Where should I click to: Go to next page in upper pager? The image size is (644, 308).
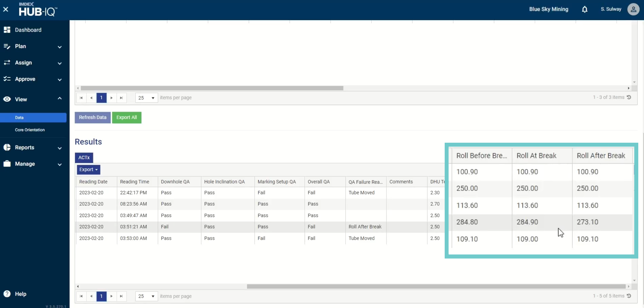(x=111, y=98)
